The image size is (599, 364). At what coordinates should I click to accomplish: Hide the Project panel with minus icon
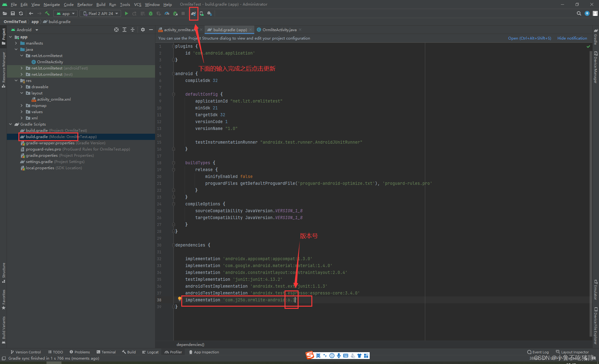pyautogui.click(x=151, y=30)
